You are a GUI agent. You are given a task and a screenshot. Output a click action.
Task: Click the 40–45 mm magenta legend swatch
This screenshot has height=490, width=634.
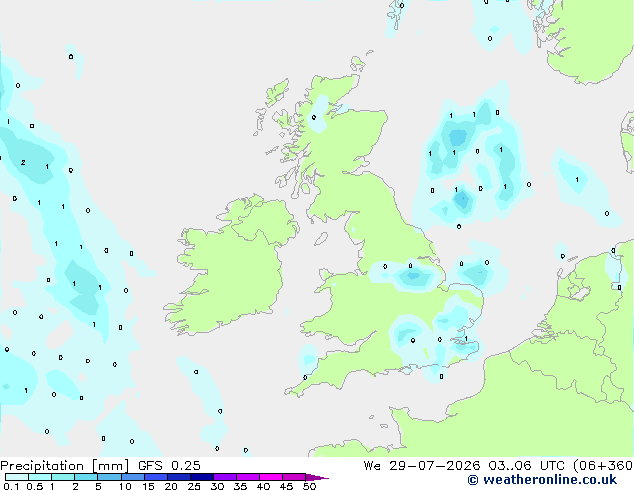(271, 477)
